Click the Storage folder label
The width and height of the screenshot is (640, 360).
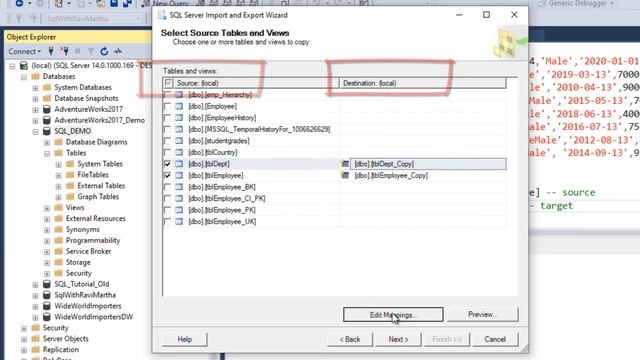click(x=78, y=262)
